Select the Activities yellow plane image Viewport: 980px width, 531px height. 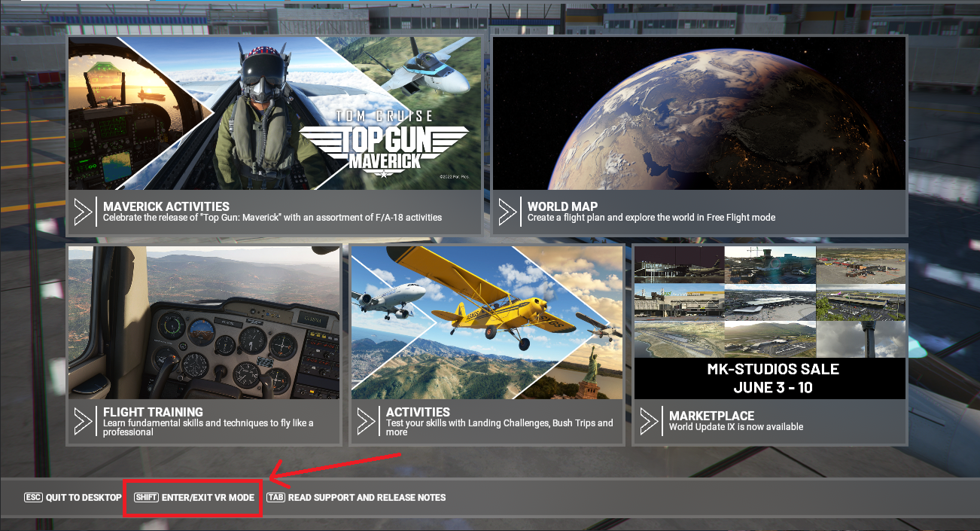(487, 322)
